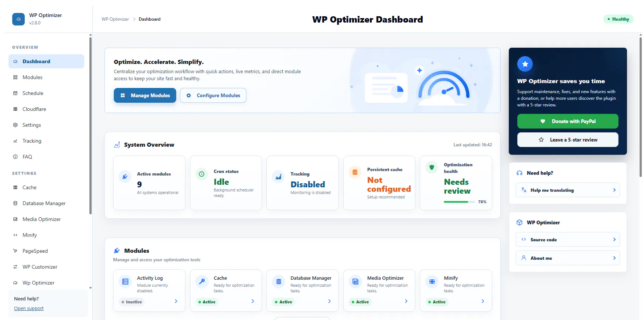
Task: Click chevron on Source code row
Action: pyautogui.click(x=614, y=239)
